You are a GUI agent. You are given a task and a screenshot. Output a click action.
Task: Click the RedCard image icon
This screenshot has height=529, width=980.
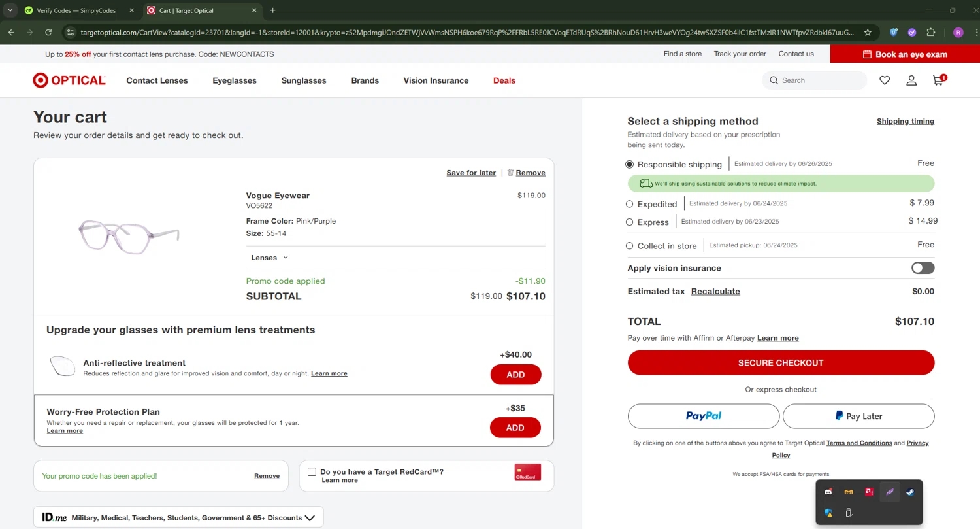tap(528, 472)
